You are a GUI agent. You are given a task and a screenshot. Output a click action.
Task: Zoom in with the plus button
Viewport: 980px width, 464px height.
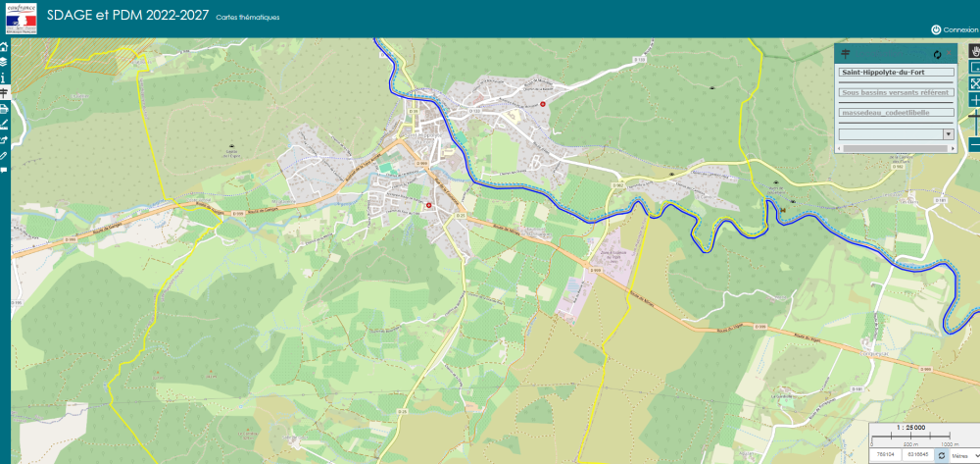coord(974,100)
